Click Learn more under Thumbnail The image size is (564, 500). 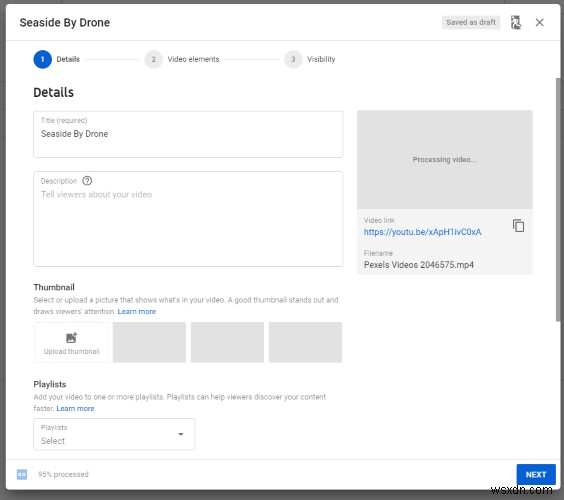137,312
